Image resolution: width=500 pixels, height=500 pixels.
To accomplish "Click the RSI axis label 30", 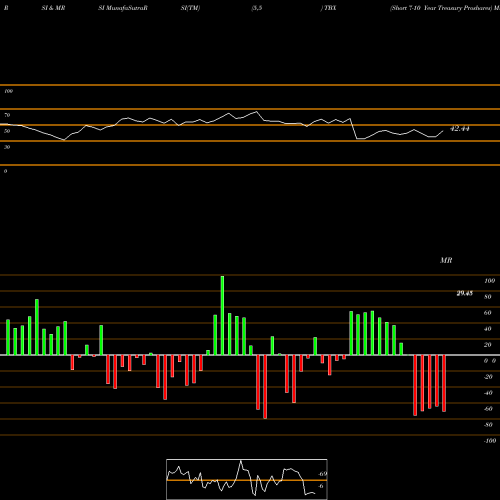I will (7, 147).
